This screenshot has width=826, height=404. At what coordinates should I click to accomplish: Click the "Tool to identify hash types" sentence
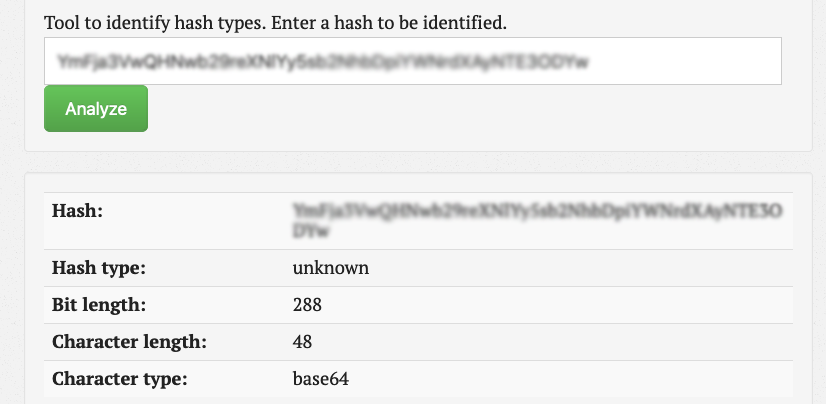tap(155, 23)
